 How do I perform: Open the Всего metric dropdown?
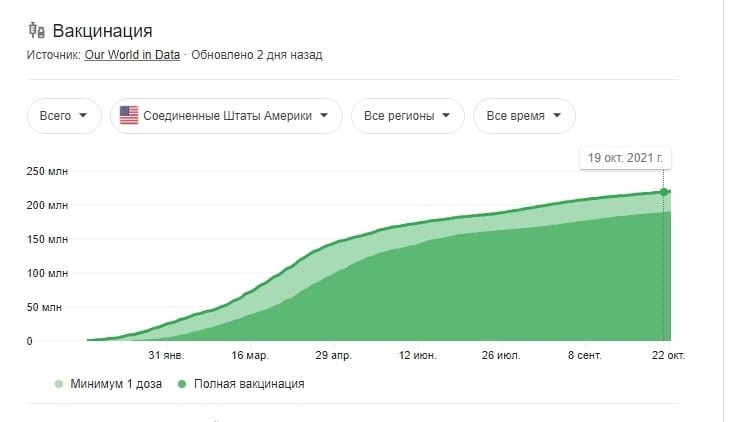[x=64, y=116]
